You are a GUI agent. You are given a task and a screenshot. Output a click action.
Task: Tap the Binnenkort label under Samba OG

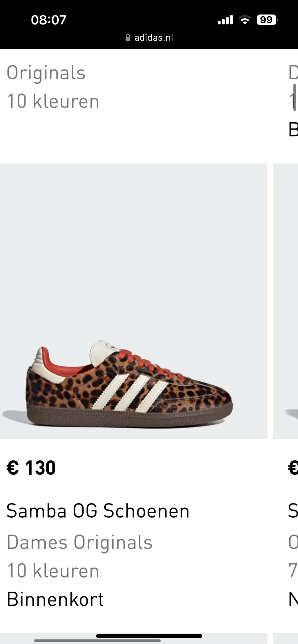coord(55,599)
